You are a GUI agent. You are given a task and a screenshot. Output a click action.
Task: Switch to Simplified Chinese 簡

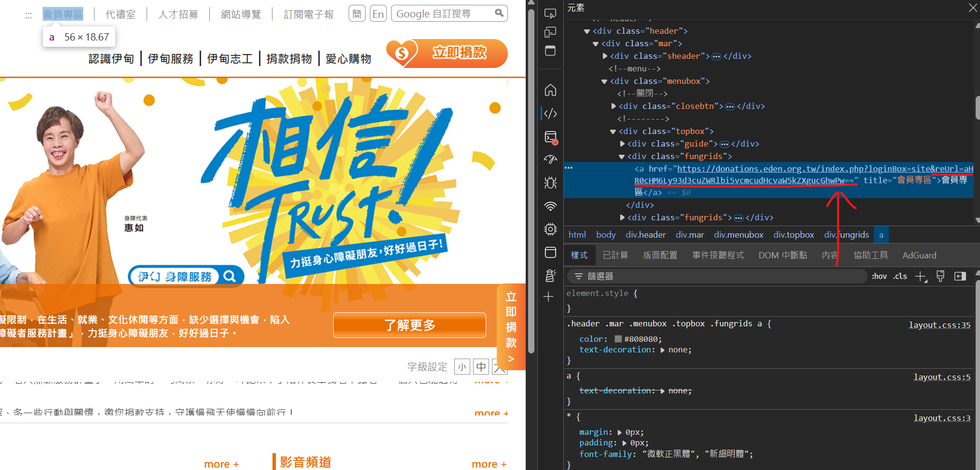tap(357, 13)
